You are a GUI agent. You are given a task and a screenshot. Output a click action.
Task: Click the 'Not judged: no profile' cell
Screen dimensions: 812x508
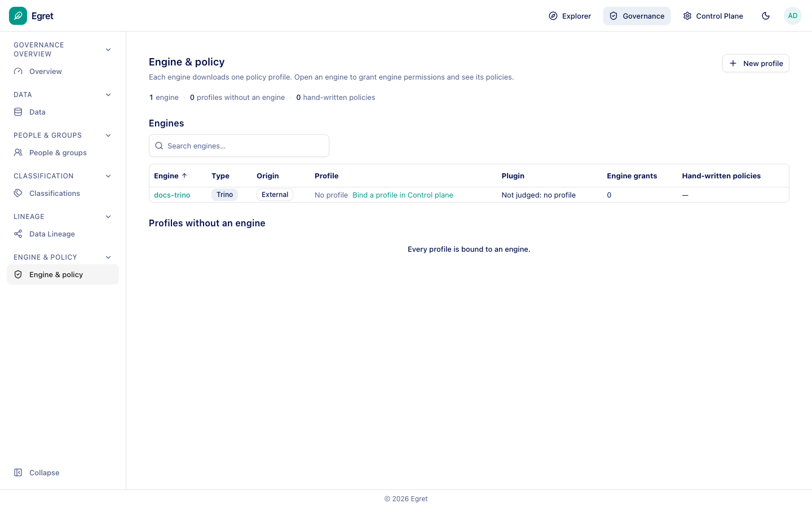(539, 195)
